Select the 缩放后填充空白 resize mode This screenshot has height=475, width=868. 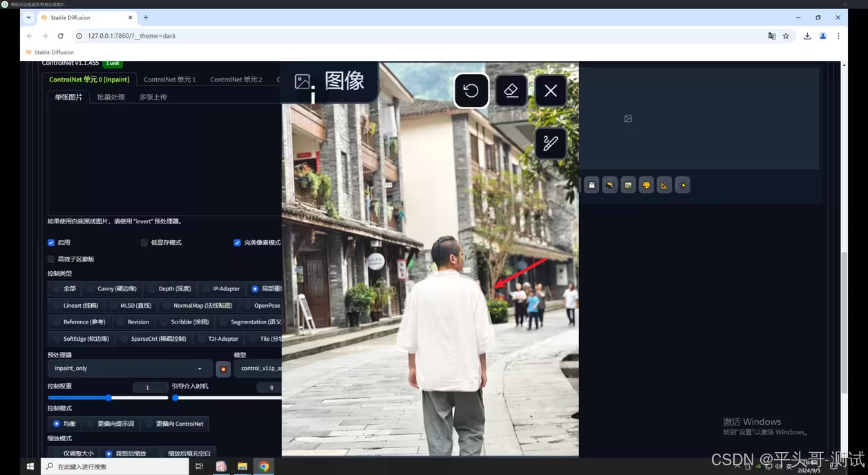click(185, 454)
